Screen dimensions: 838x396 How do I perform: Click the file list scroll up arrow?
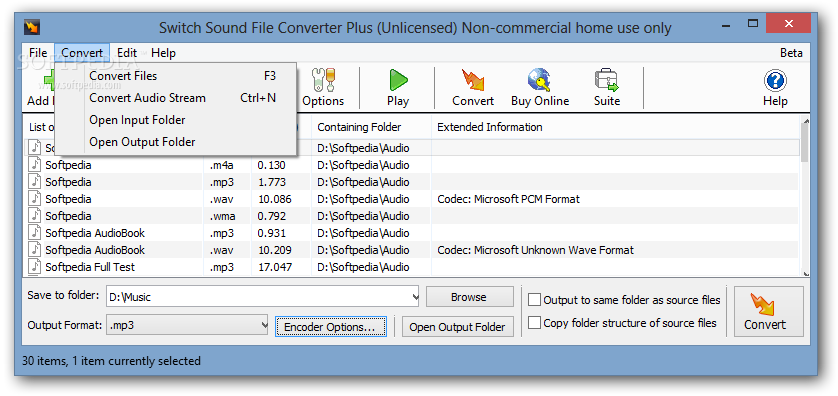[x=806, y=121]
